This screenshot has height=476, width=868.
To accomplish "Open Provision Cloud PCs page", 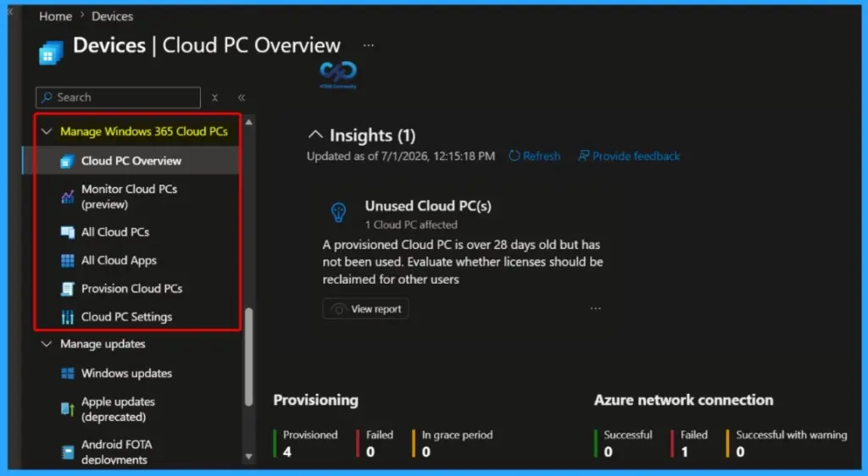I will (x=131, y=289).
